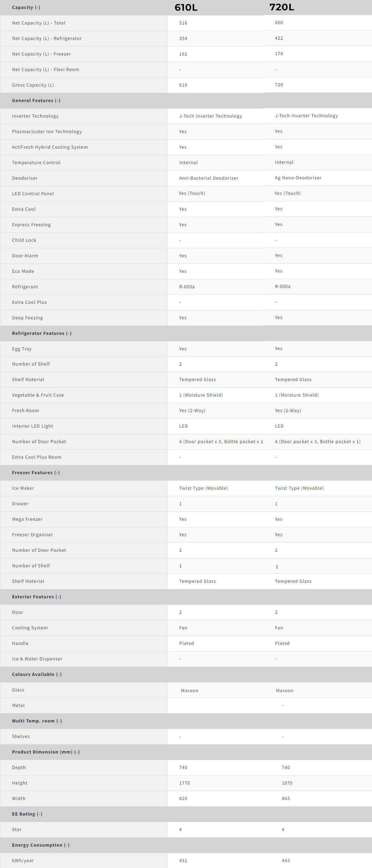
Task: Click the Ice & Water Dispenser label
Action: [37, 659]
